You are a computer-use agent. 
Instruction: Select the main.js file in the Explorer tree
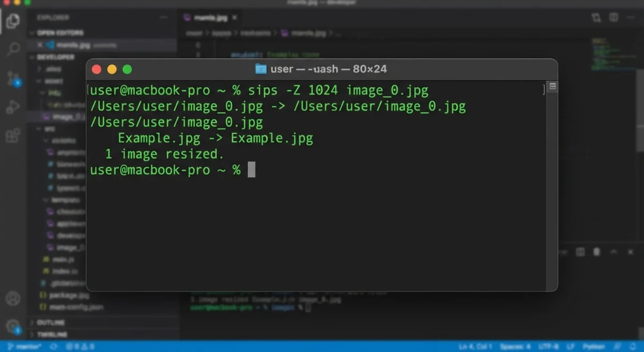point(59,260)
